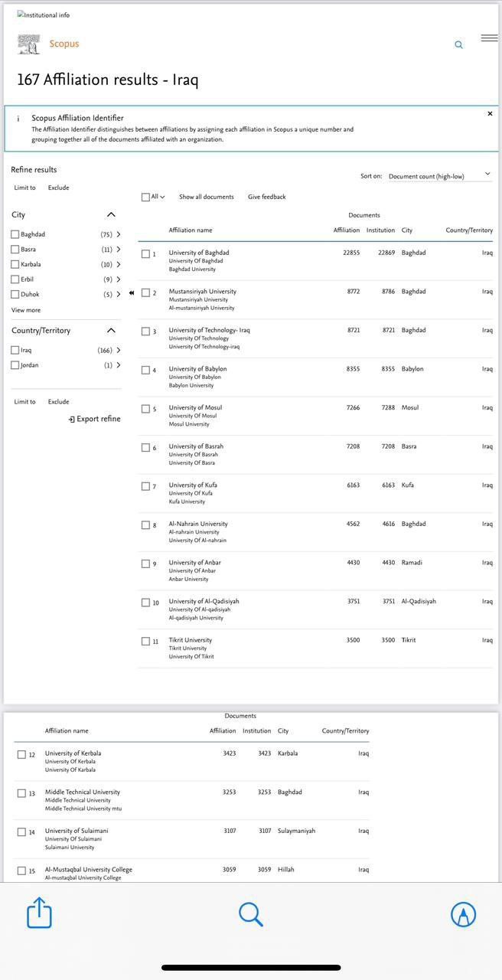Check the Baghdad city filter
The width and height of the screenshot is (502, 980).
[15, 234]
